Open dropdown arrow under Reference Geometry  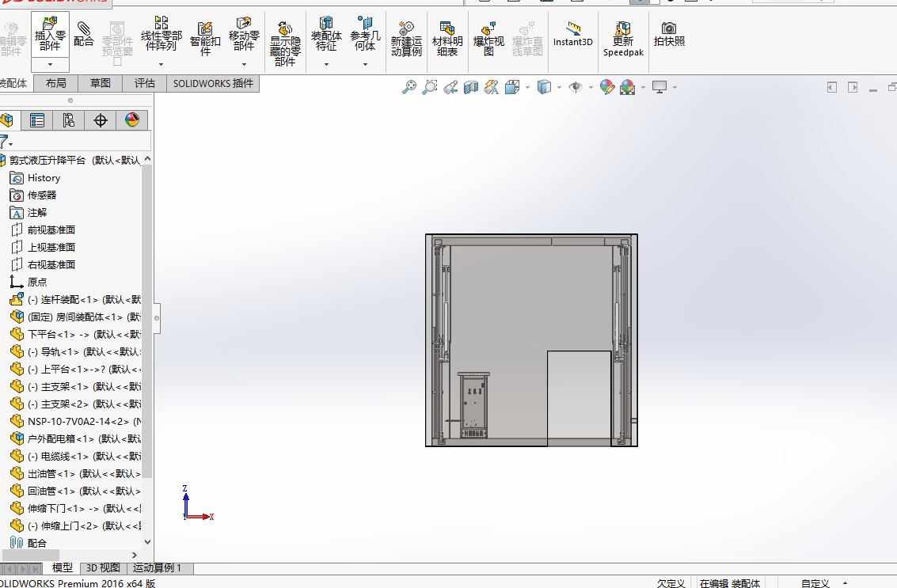(365, 65)
